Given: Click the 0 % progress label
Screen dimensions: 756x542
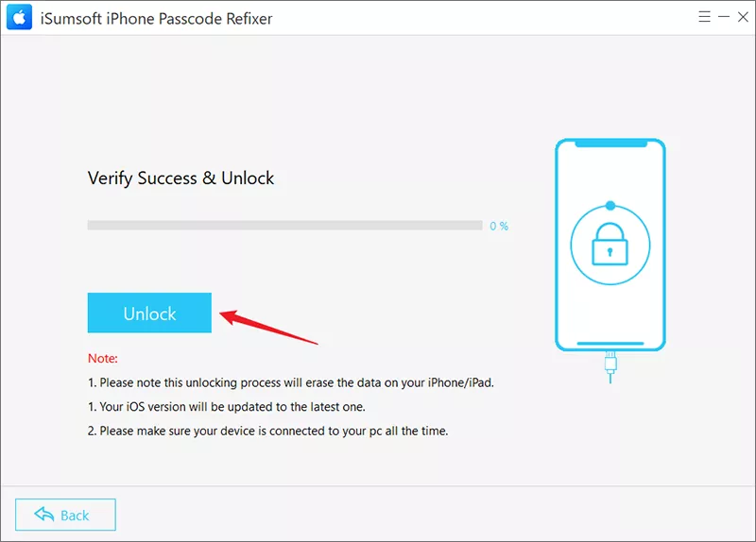Looking at the screenshot, I should pos(499,226).
